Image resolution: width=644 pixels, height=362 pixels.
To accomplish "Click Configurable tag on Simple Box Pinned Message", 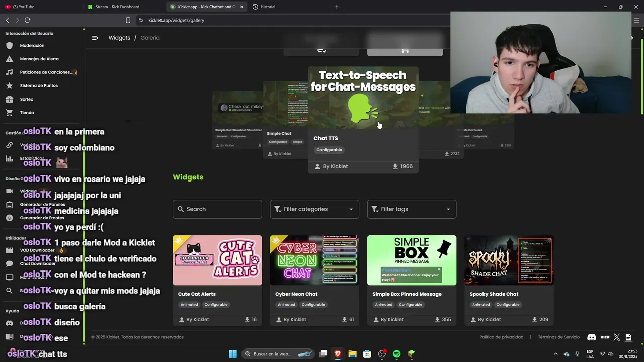I will click(x=411, y=305).
